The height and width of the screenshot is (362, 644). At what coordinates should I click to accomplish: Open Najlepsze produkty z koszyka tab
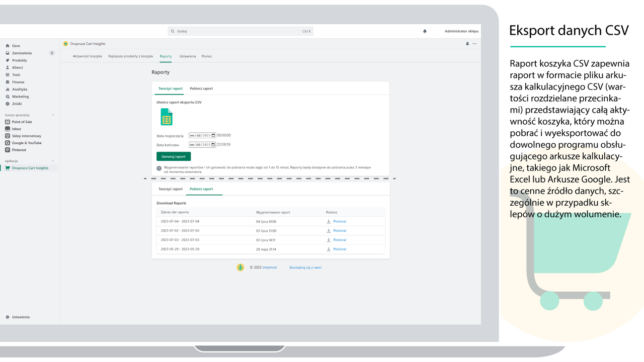pyautogui.click(x=130, y=56)
